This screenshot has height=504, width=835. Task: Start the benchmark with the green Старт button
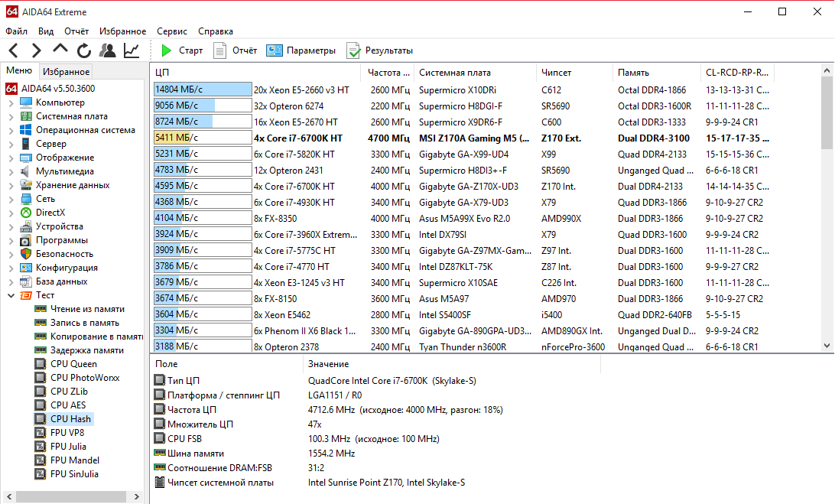click(182, 50)
